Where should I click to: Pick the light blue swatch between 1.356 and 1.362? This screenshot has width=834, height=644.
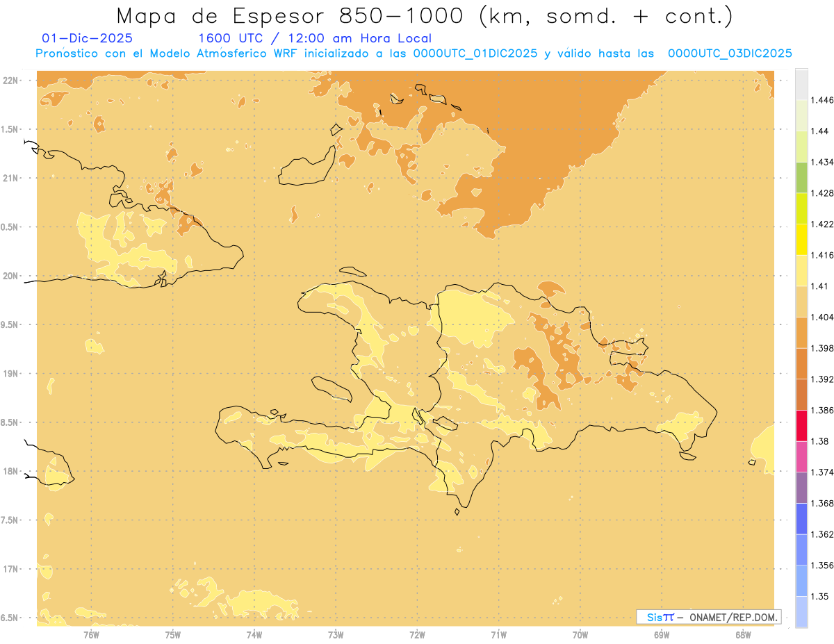pyautogui.click(x=801, y=550)
